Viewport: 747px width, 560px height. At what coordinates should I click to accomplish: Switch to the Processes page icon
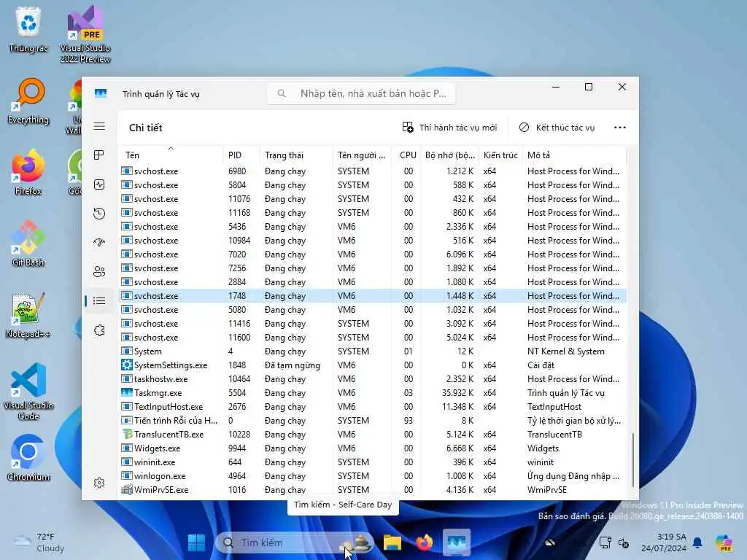point(99,155)
